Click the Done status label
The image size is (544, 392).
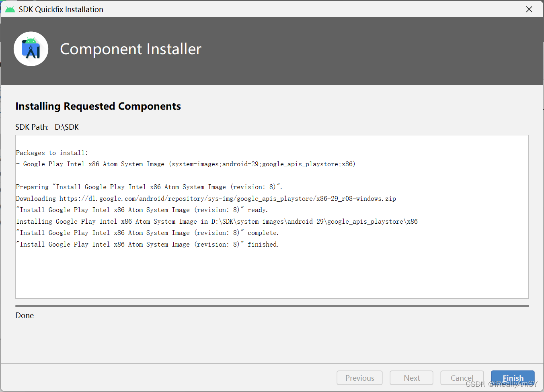[25, 315]
